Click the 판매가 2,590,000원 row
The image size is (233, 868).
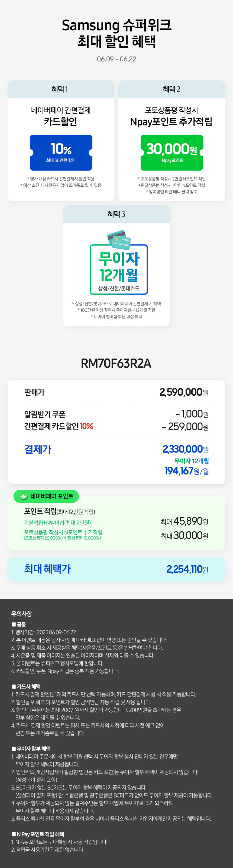coord(116,392)
